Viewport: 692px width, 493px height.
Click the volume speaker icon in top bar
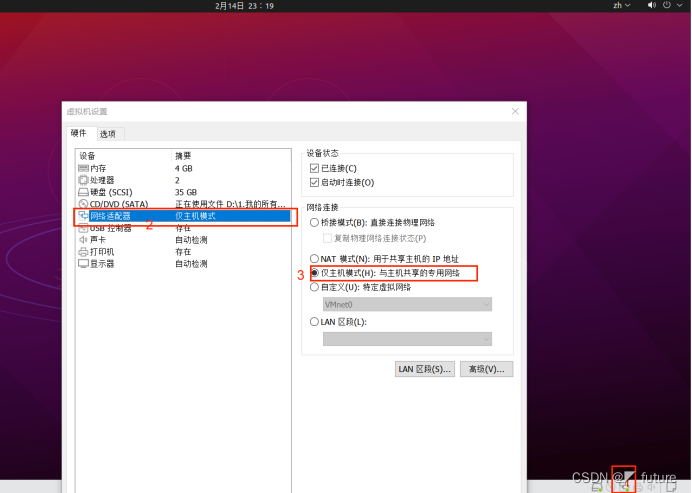click(x=651, y=5)
